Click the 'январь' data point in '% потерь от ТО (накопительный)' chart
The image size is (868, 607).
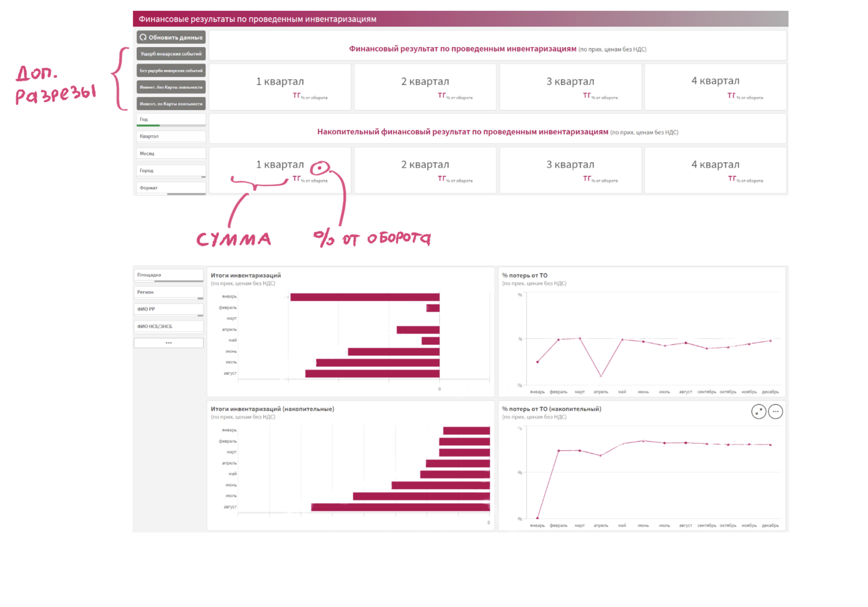click(x=537, y=518)
